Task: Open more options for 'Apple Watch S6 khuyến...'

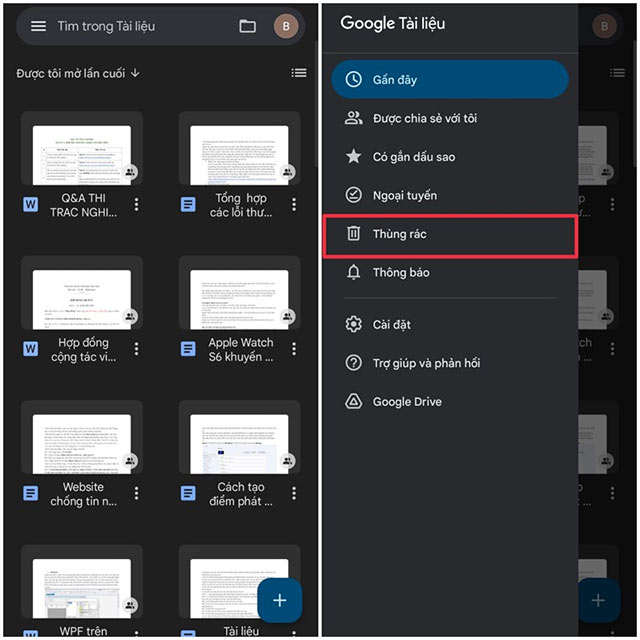Action: click(x=294, y=349)
